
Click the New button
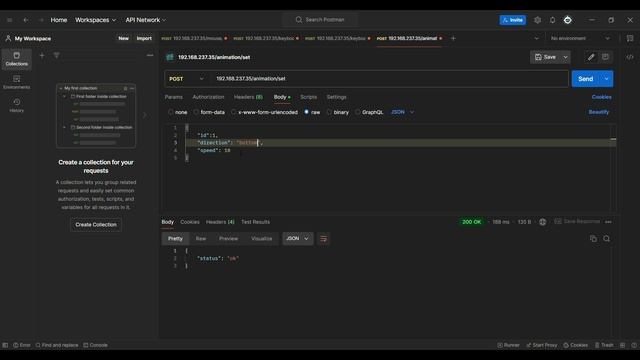click(123, 38)
